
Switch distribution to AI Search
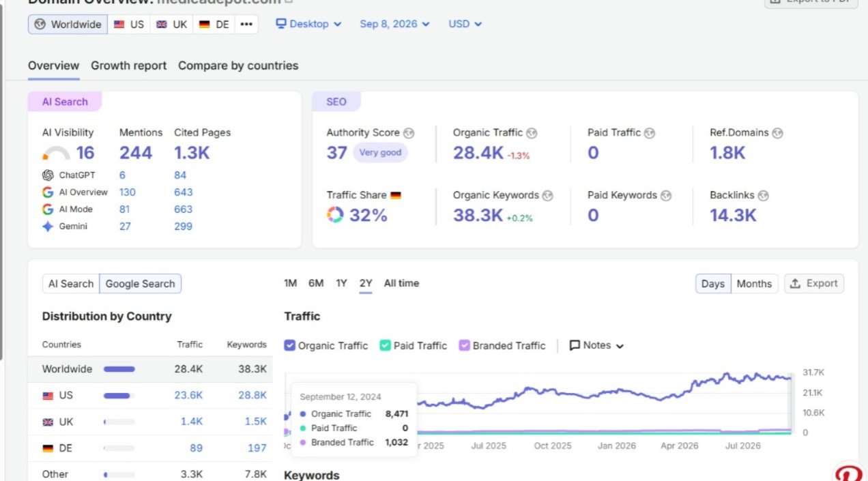[x=71, y=284]
